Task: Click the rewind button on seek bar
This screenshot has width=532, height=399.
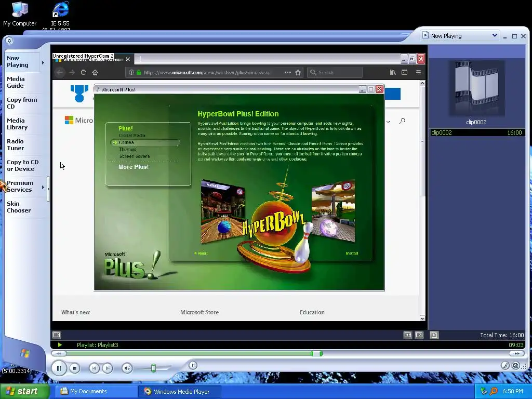Action: click(x=59, y=353)
